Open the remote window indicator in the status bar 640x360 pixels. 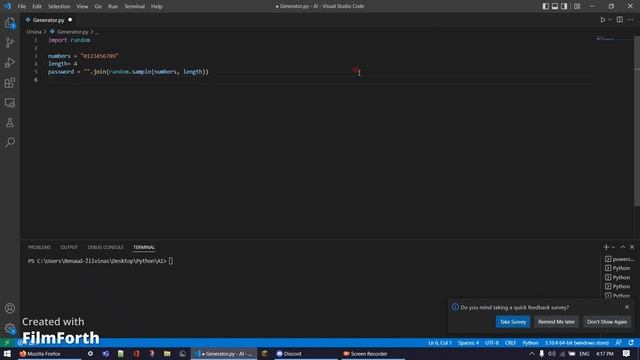coord(7,343)
